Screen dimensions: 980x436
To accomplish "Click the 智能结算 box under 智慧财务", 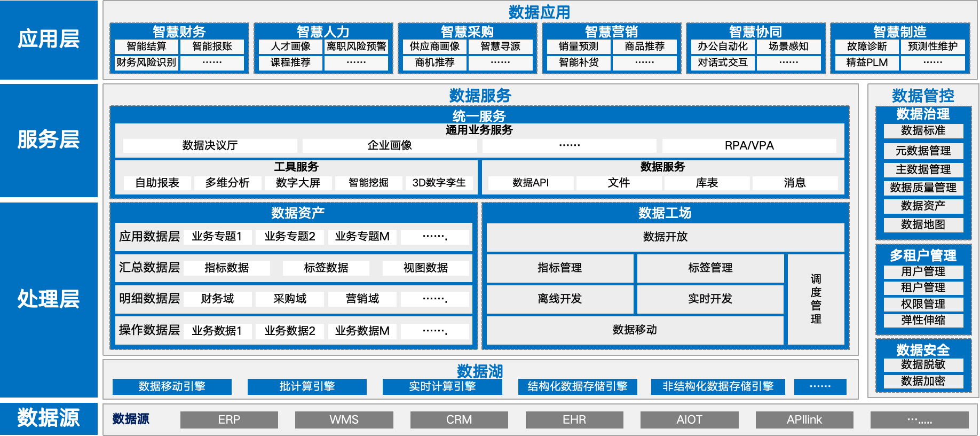I will [x=146, y=46].
